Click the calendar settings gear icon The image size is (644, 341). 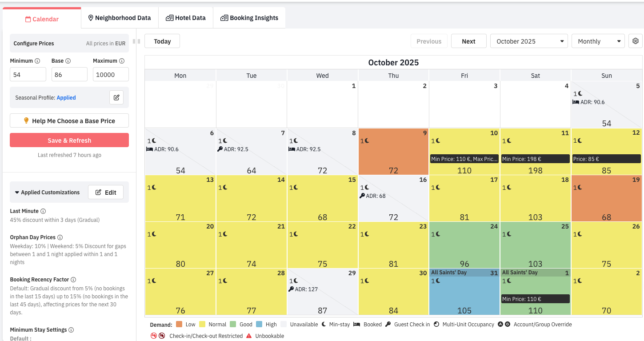pos(635,41)
